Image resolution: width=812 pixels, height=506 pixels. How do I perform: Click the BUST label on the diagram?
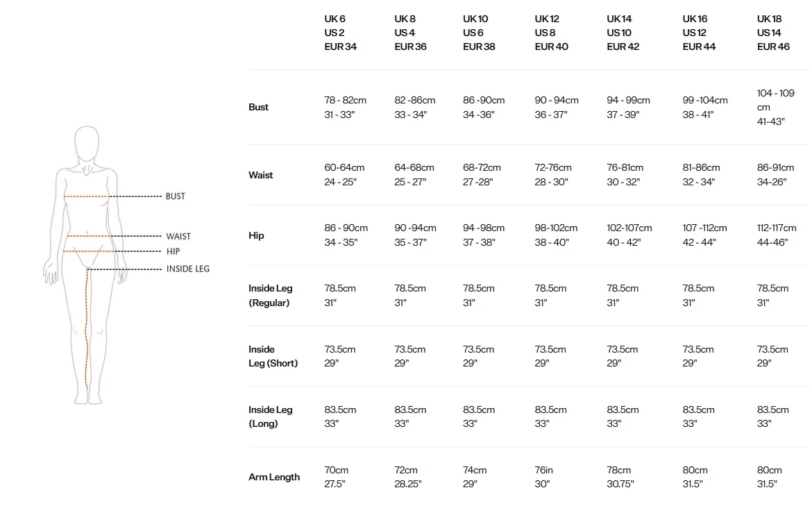[176, 196]
